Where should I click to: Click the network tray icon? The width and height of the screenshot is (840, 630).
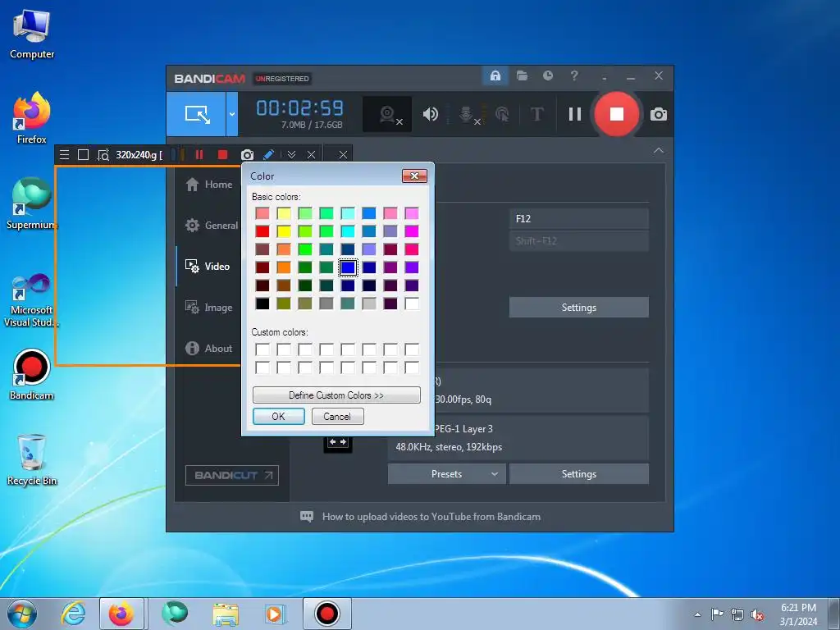[737, 615]
